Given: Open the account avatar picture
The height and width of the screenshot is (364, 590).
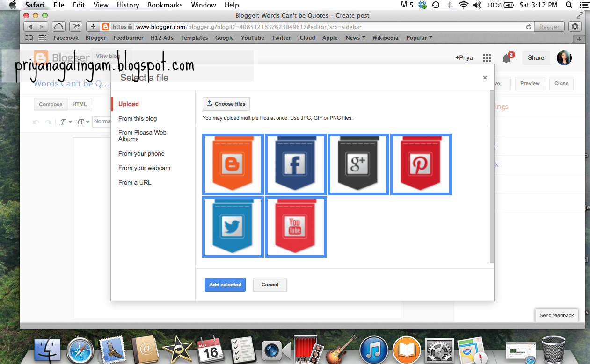Looking at the screenshot, I should pos(564,58).
